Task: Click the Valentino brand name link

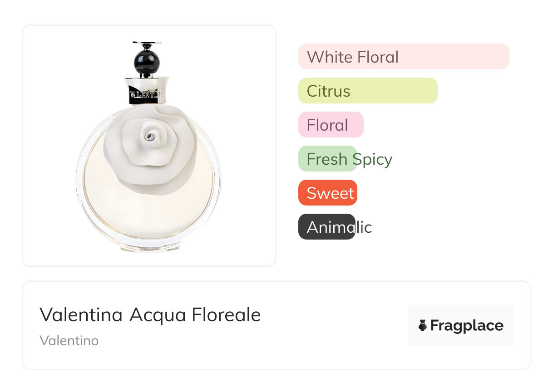Action: click(x=69, y=340)
